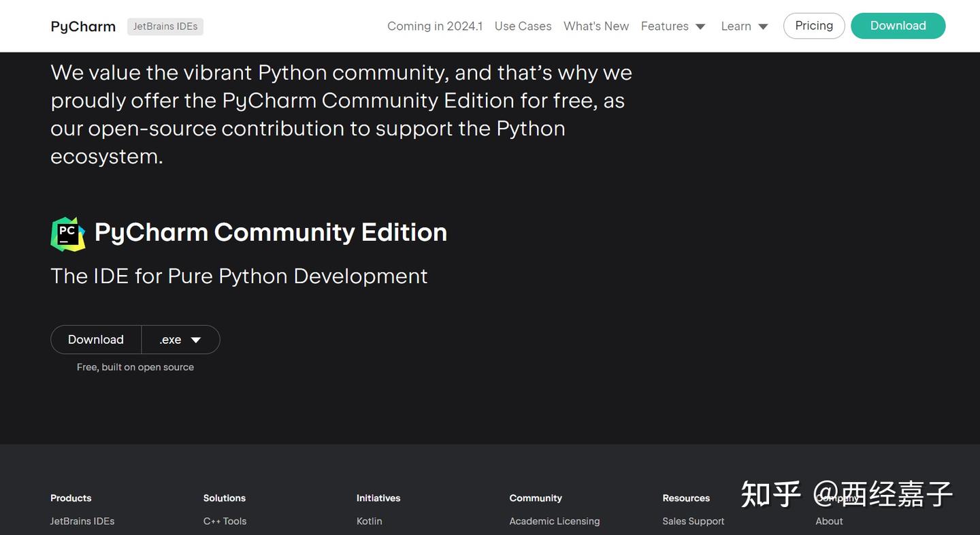Viewport: 980px width, 535px height.
Task: Open the Academic Licensing page
Action: pos(554,521)
